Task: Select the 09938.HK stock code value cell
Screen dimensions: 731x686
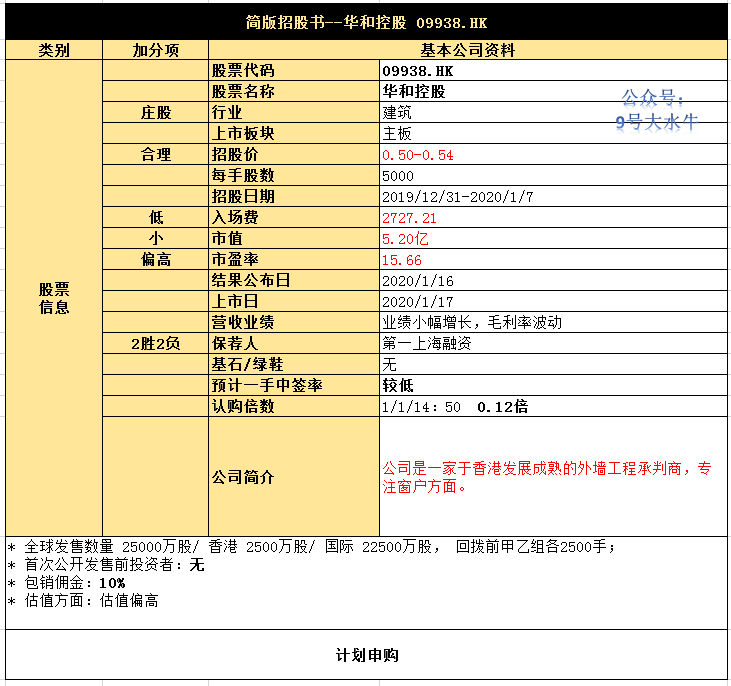Action: tap(553, 70)
